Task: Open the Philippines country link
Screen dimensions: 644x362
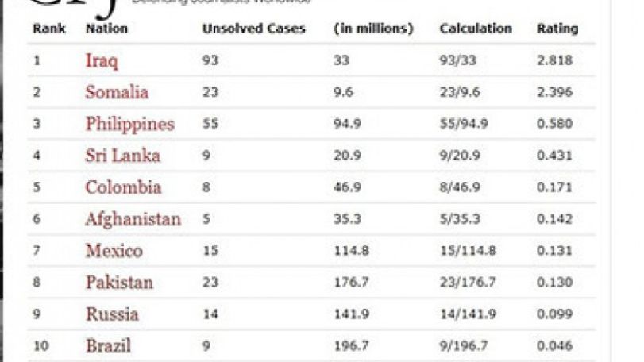Action: (x=129, y=125)
